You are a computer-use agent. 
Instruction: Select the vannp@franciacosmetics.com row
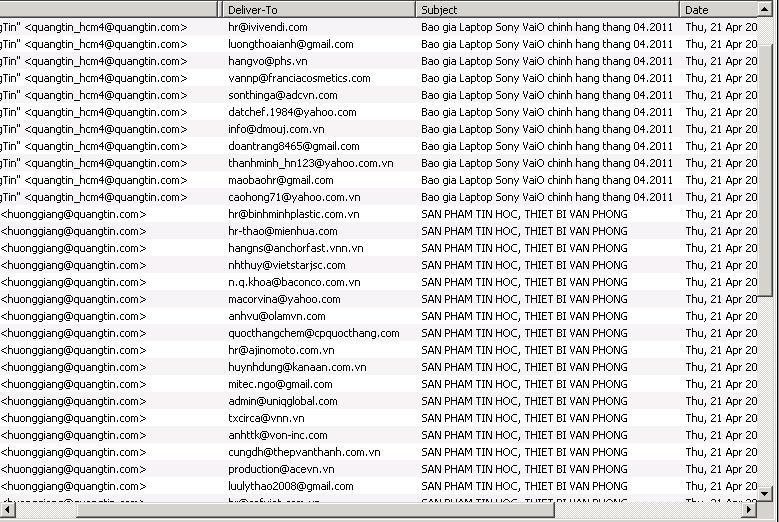[x=379, y=78]
